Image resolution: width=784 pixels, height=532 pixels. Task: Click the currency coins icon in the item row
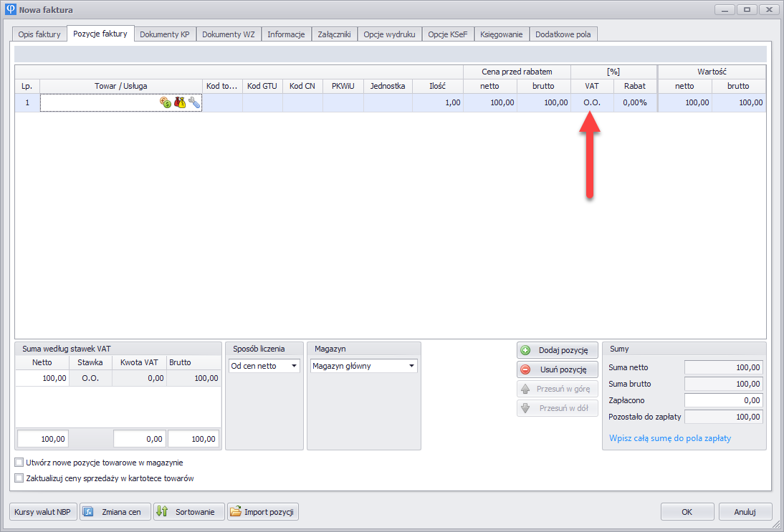166,103
